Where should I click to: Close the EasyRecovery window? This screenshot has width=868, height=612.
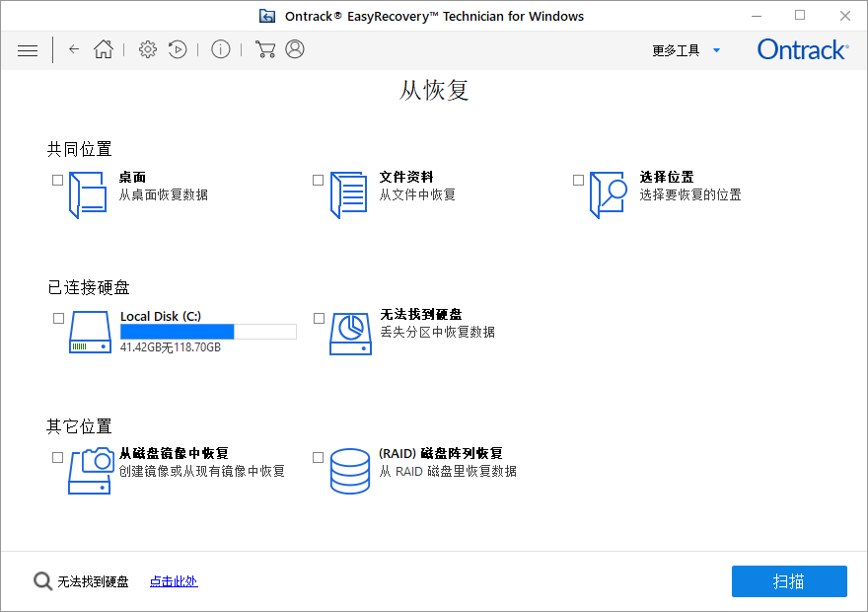point(844,16)
